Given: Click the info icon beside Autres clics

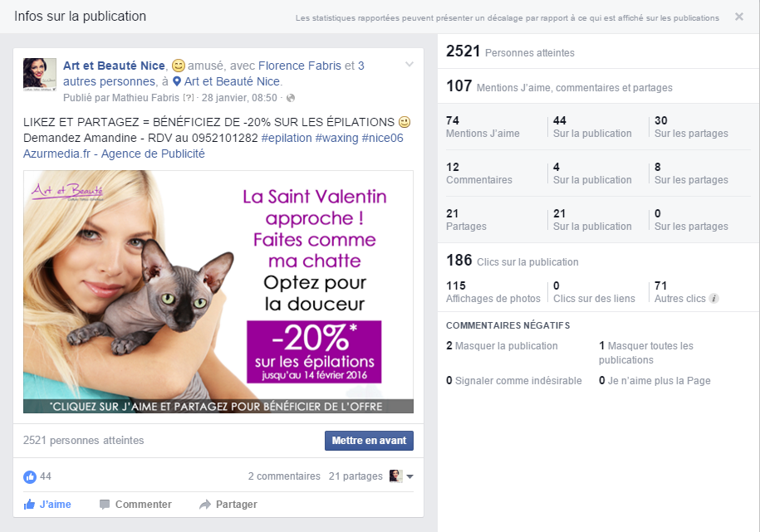Looking at the screenshot, I should (x=713, y=299).
